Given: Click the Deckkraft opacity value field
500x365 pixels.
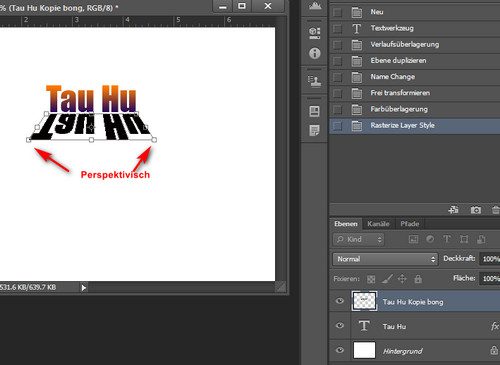Looking at the screenshot, I should click(490, 259).
